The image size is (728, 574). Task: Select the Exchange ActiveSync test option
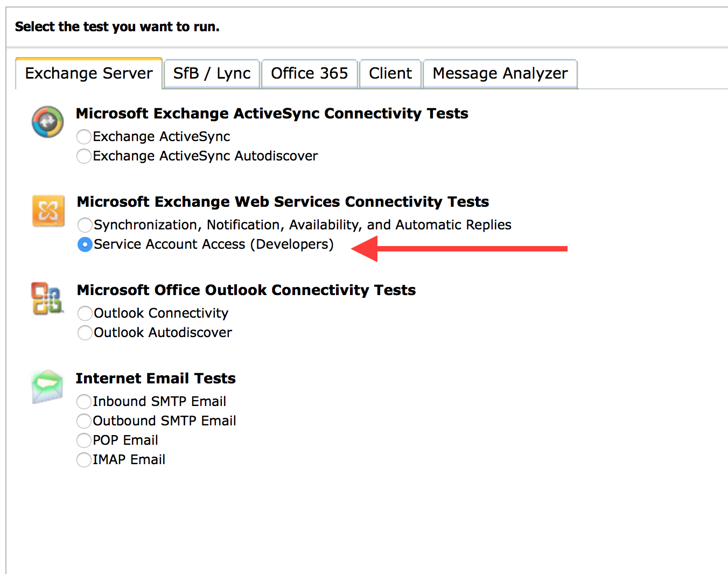coord(84,137)
